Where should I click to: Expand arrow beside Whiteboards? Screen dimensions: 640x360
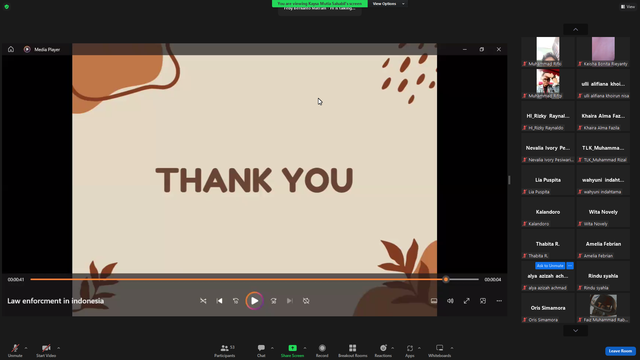coord(452,348)
